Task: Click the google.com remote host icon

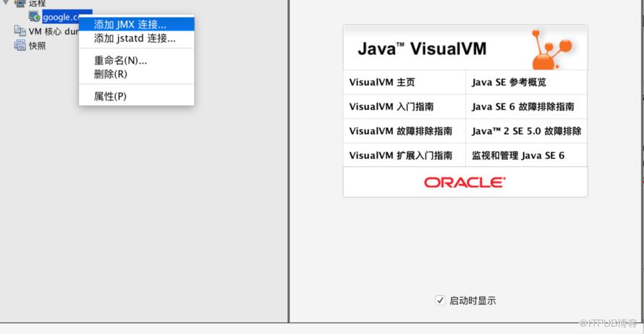Action: pos(35,17)
